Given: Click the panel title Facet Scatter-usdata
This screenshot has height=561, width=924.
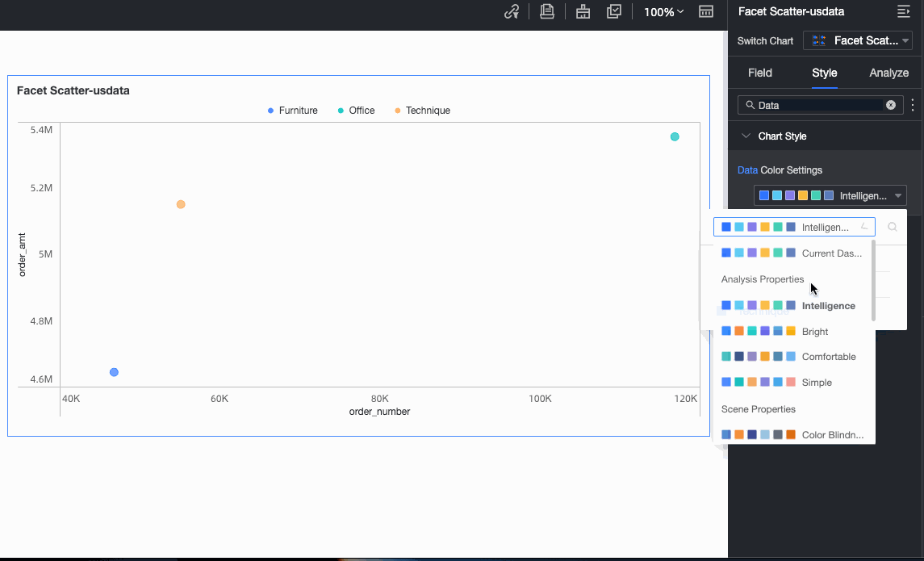Looking at the screenshot, I should click(x=792, y=11).
